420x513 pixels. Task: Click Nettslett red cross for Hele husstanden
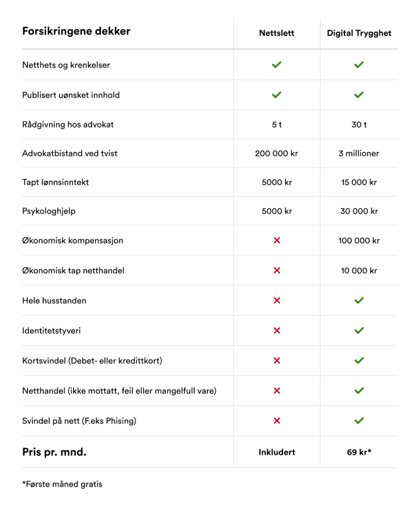click(276, 301)
